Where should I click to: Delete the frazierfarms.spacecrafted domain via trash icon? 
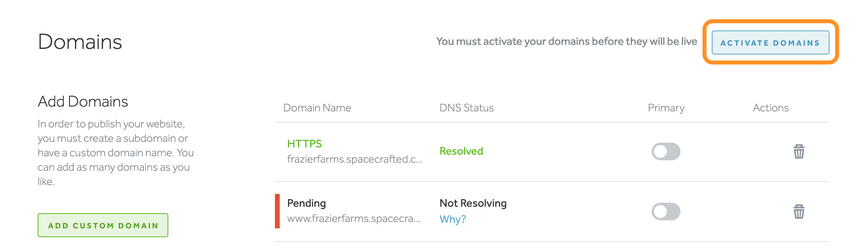click(799, 151)
